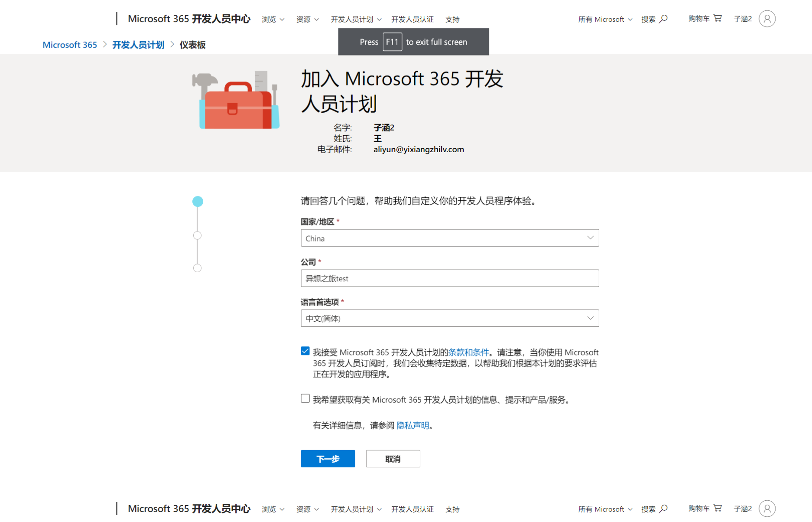Click the 购物车 label in top header
The width and height of the screenshot is (812, 522).
pos(699,18)
